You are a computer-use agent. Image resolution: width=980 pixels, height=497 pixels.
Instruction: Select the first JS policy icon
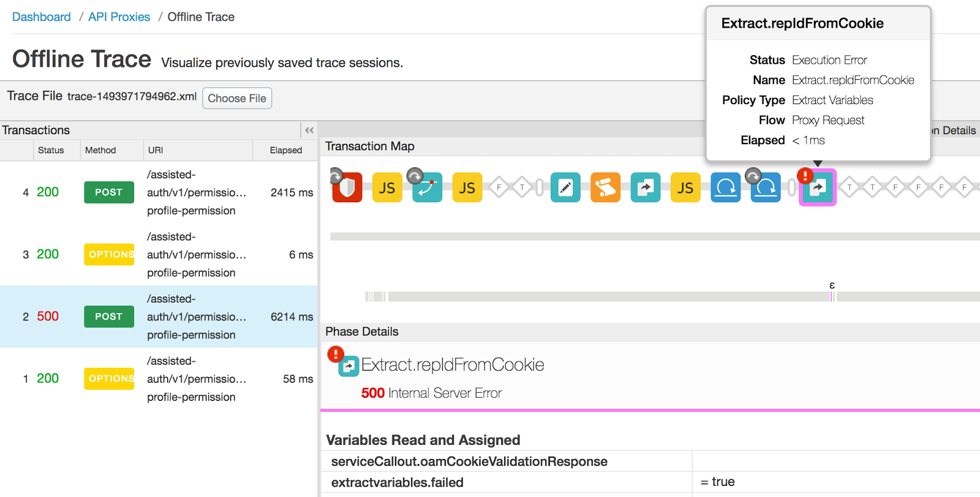click(387, 188)
